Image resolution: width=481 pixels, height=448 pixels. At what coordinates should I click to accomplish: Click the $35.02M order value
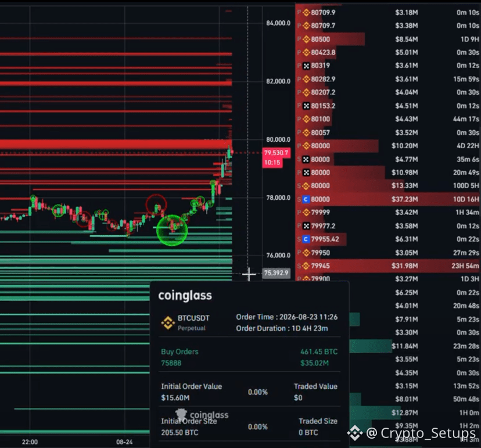click(314, 363)
